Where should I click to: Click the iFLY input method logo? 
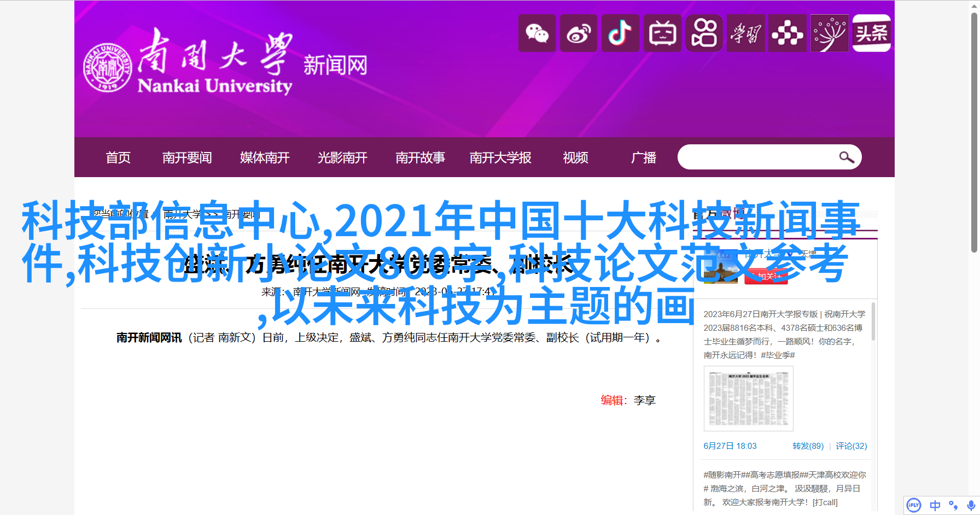point(914,505)
